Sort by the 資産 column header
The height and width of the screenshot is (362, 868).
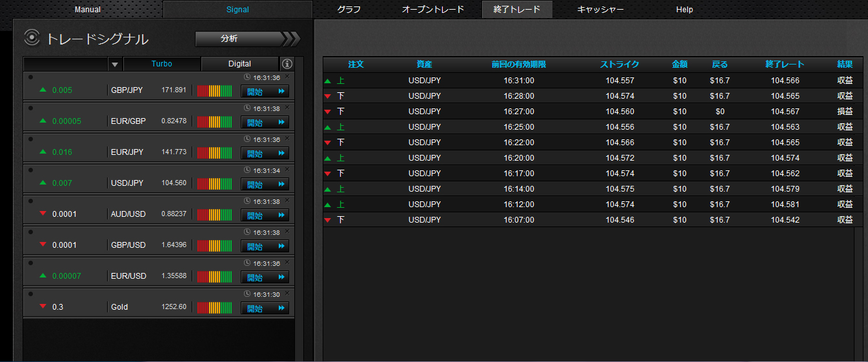(425, 65)
